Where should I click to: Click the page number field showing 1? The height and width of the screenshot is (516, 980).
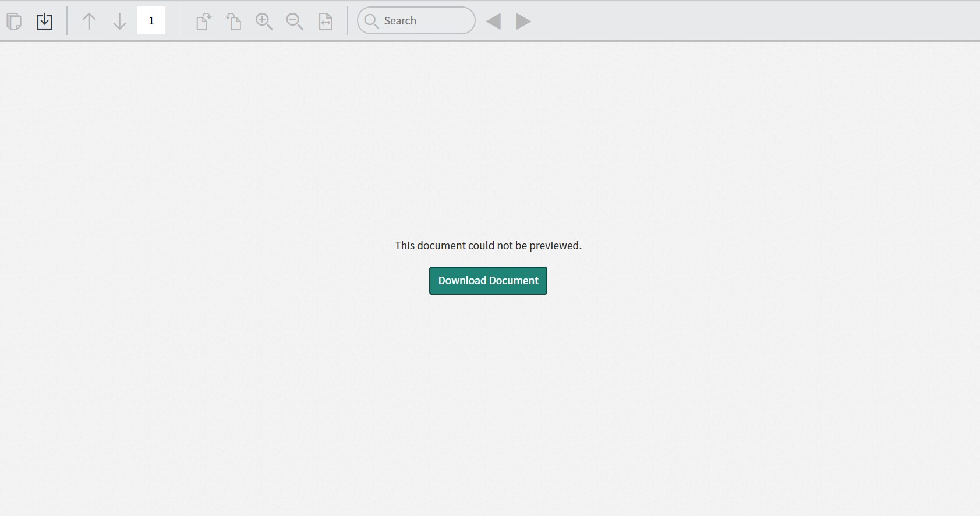(151, 21)
